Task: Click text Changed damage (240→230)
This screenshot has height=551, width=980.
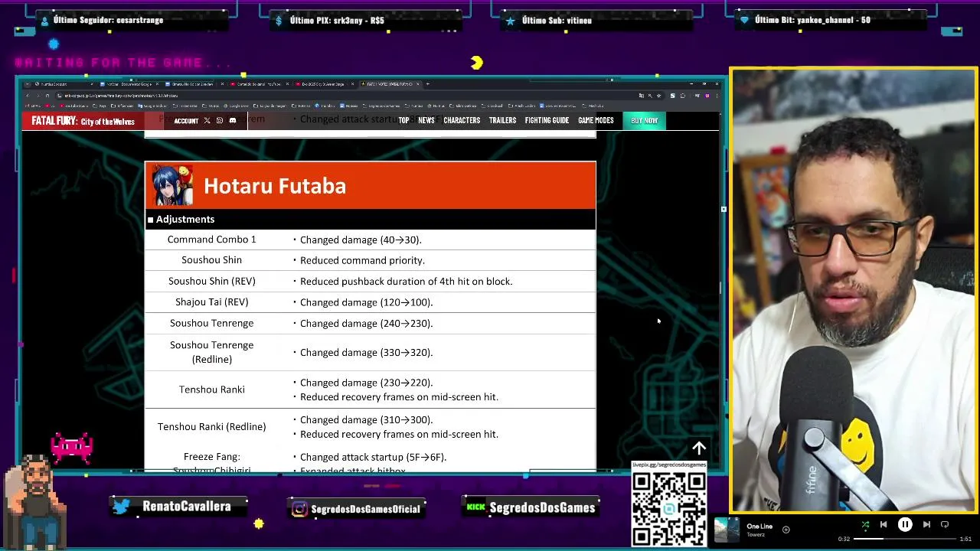Action: coord(366,323)
